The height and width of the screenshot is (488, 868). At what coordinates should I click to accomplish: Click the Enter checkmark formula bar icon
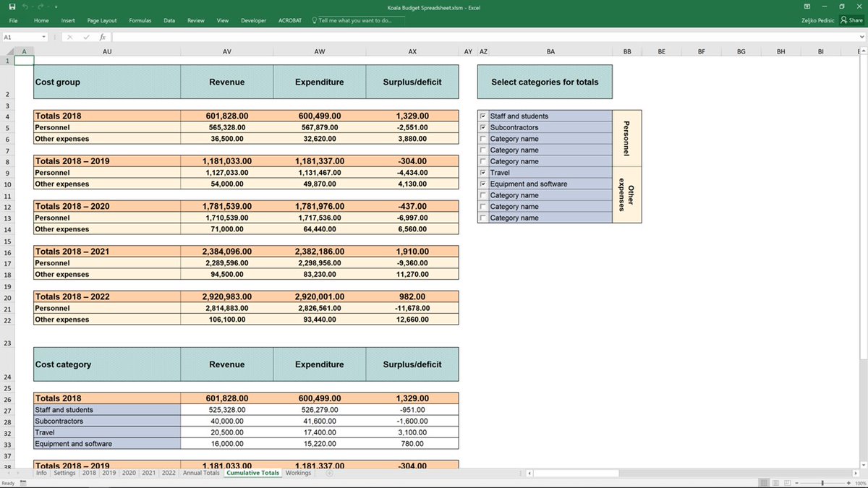point(87,37)
